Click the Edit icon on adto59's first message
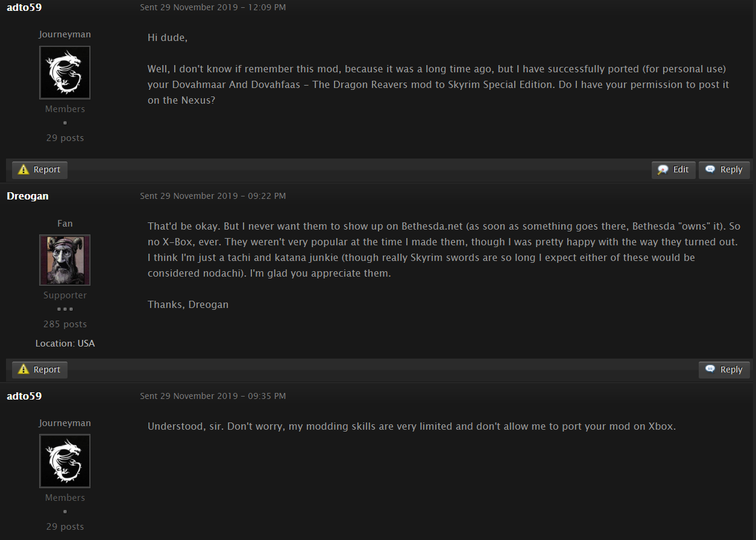The image size is (756, 540). point(663,170)
